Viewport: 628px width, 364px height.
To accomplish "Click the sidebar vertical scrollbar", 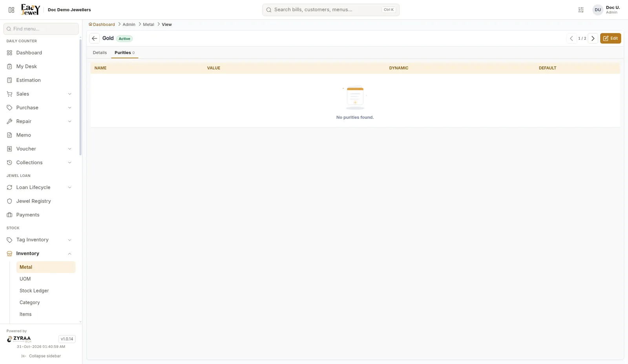I will 80,98.
